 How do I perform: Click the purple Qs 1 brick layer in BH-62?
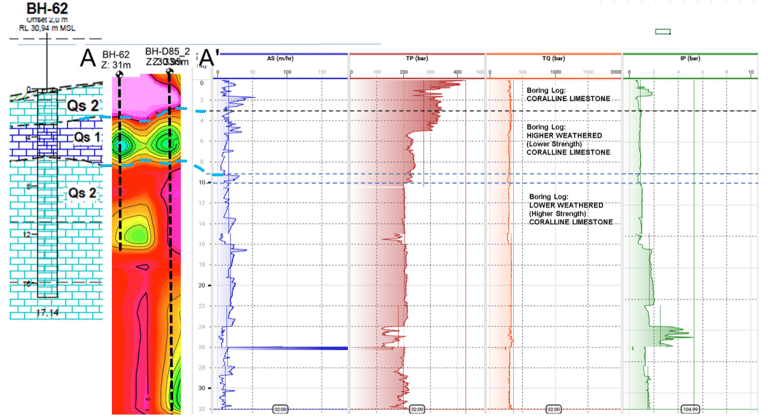point(48,141)
